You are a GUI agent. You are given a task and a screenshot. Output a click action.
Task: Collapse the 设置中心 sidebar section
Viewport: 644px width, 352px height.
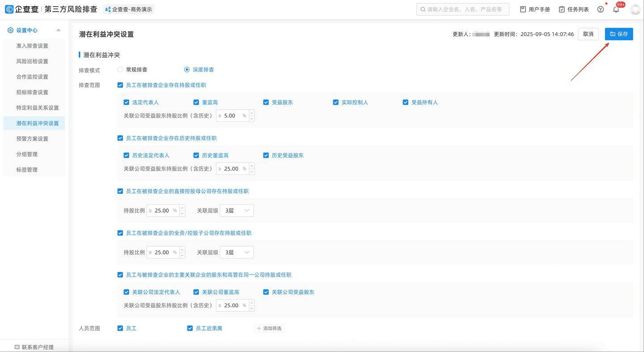pyautogui.click(x=58, y=30)
